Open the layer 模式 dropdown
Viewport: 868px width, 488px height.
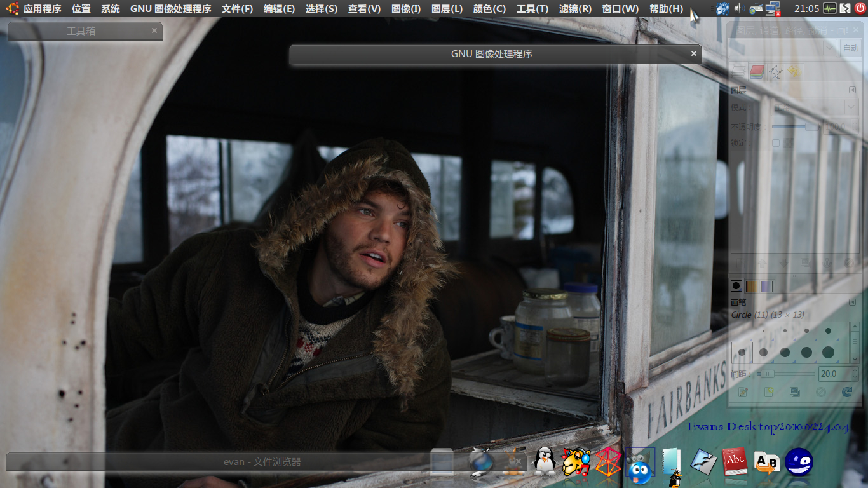[x=814, y=107]
